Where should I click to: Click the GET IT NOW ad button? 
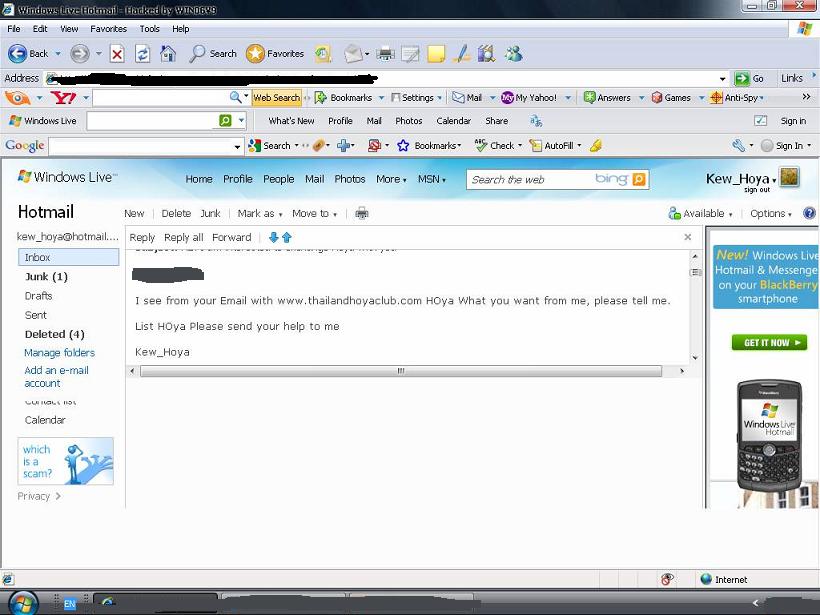coord(769,343)
